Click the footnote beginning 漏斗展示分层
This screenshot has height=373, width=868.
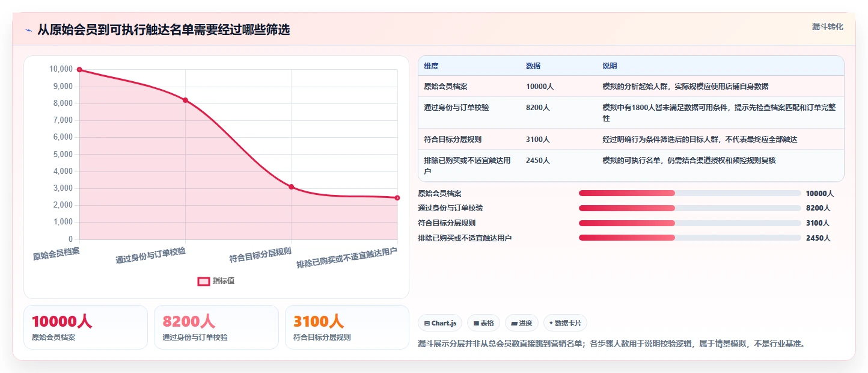(x=611, y=344)
